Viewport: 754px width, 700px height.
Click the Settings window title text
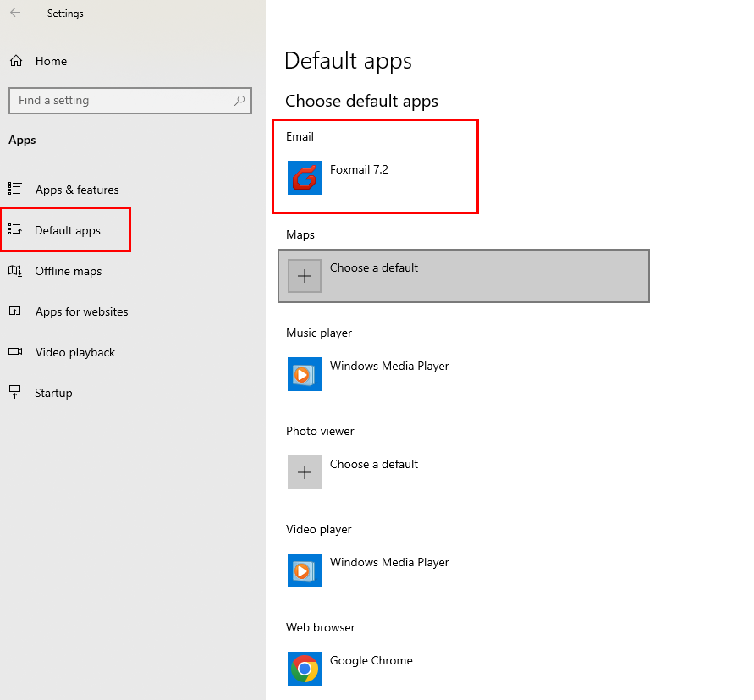point(65,14)
